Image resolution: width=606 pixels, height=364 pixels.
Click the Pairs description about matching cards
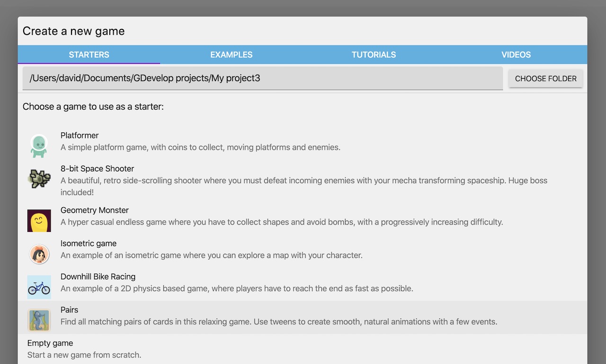[x=279, y=322]
